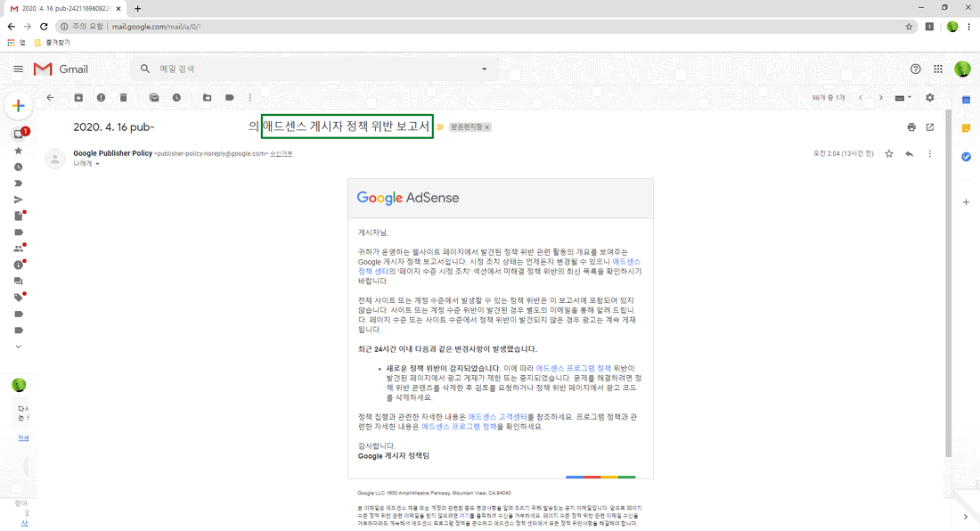This screenshot has width=980, height=531.
Task: Click the sender avatar placeholder
Action: (x=55, y=159)
